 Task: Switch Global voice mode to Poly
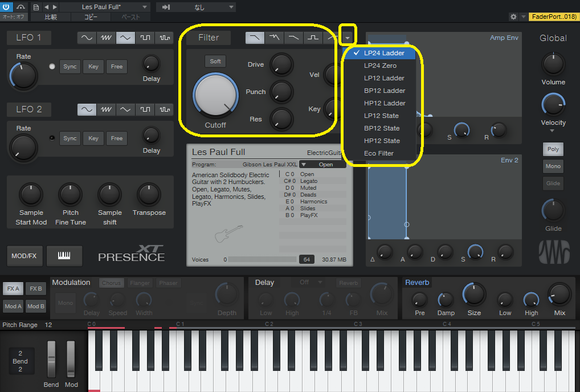tap(553, 149)
